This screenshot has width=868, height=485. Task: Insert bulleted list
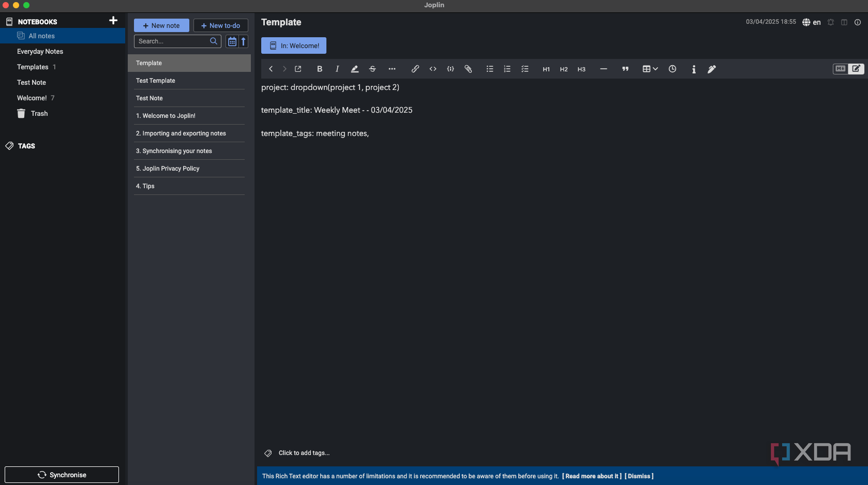[x=490, y=69]
